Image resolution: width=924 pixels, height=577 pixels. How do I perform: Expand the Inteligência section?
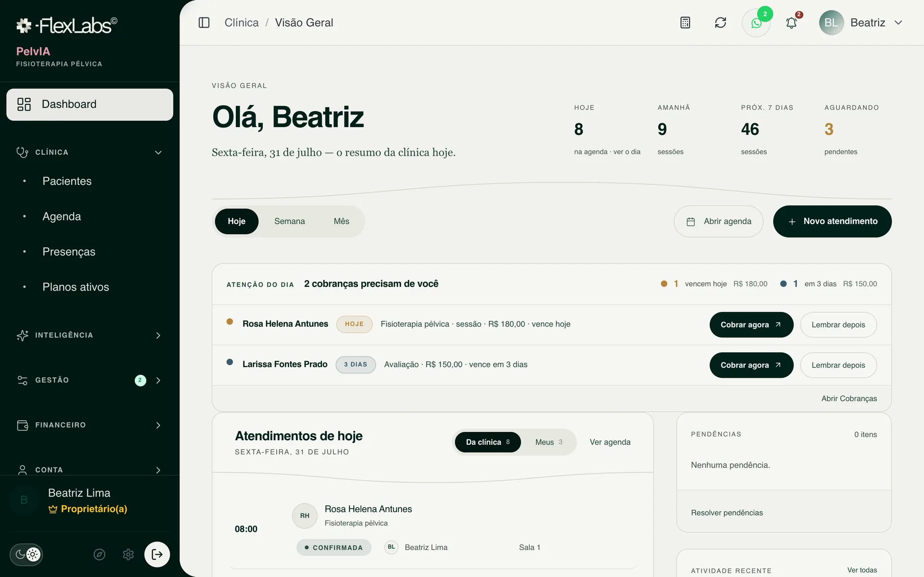[x=158, y=335]
